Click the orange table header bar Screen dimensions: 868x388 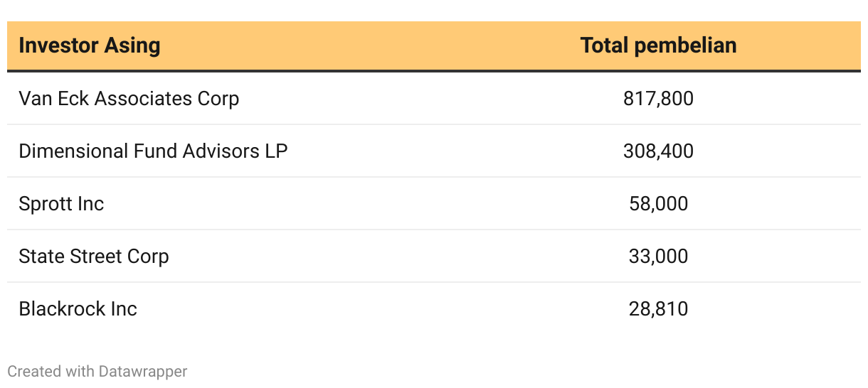point(434,45)
